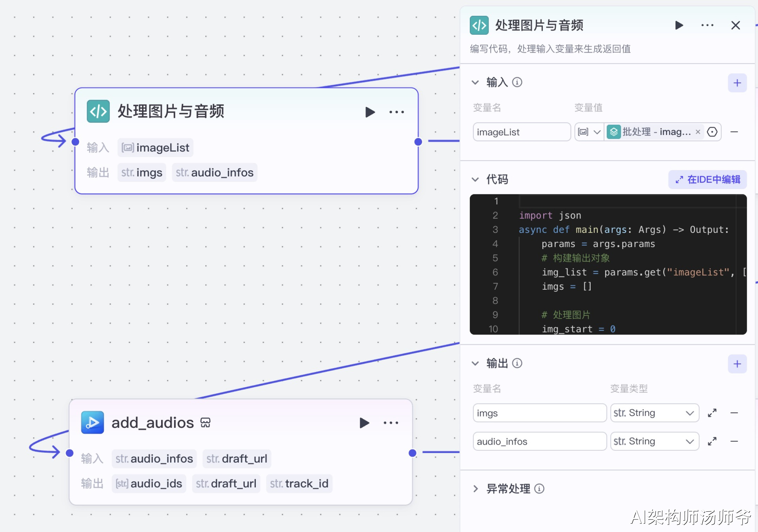Open the three-dot menu on 处理图片与音频 node

(x=397, y=112)
